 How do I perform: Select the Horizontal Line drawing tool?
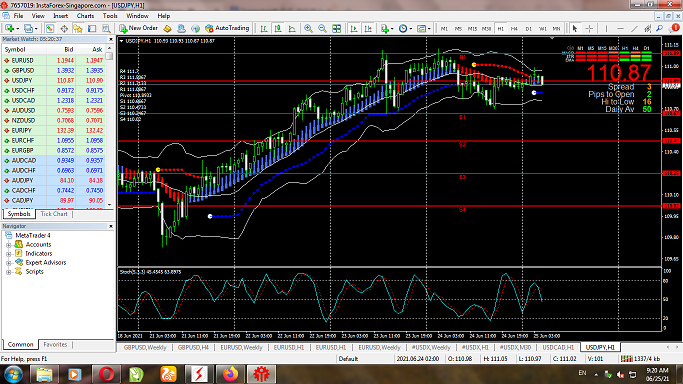620,28
